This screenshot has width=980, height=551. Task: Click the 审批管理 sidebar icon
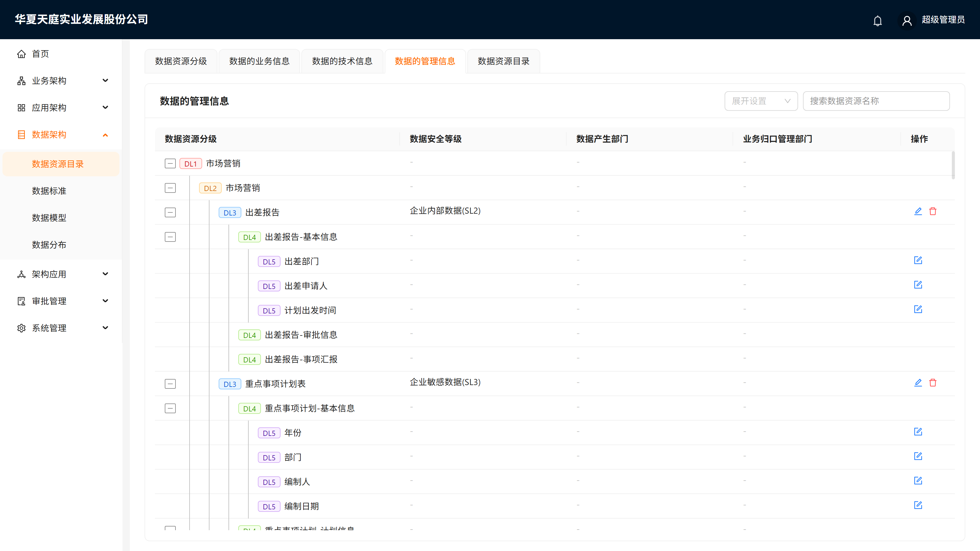[x=21, y=301]
